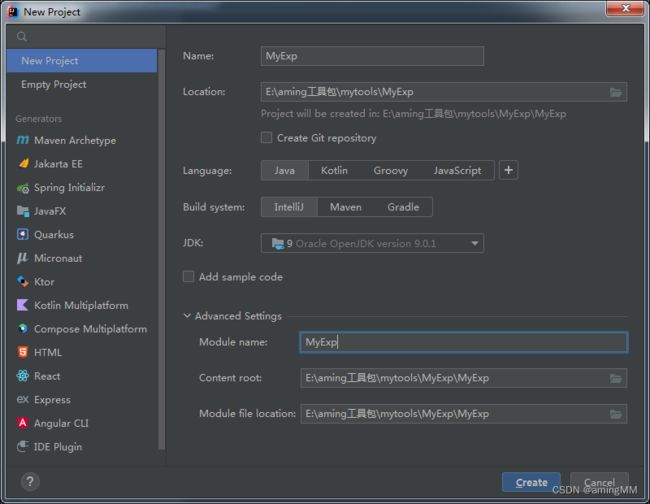Select JavaScript as the language
650x504 pixels.
point(458,170)
